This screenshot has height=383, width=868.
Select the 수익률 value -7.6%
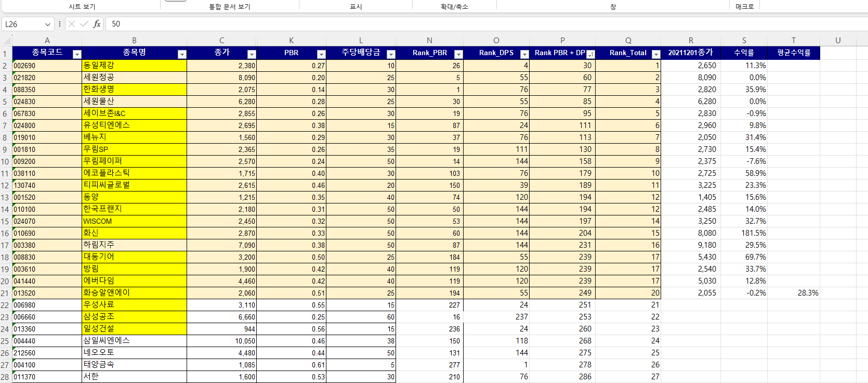[744, 161]
